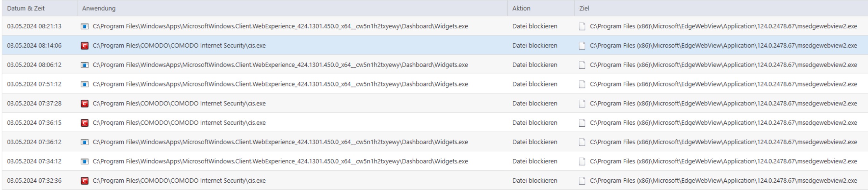This screenshot has height=190, width=868.
Task: Click the target file icon in the 08:06:12 row
Action: pyautogui.click(x=582, y=65)
